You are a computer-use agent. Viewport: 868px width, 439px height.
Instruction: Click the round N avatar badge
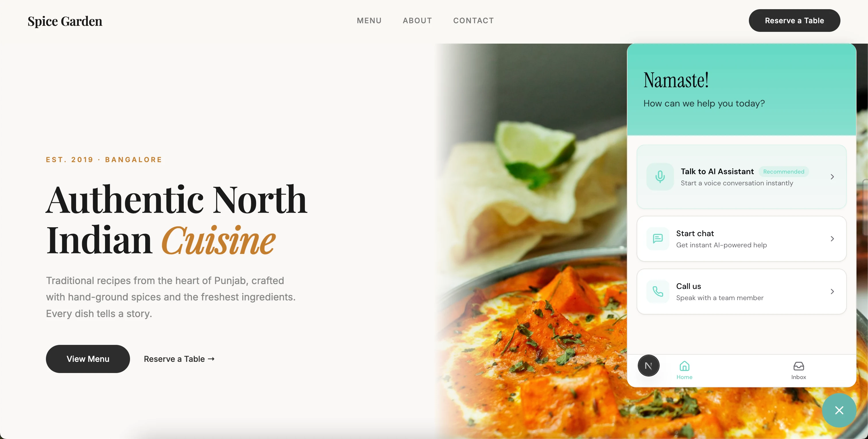click(648, 366)
